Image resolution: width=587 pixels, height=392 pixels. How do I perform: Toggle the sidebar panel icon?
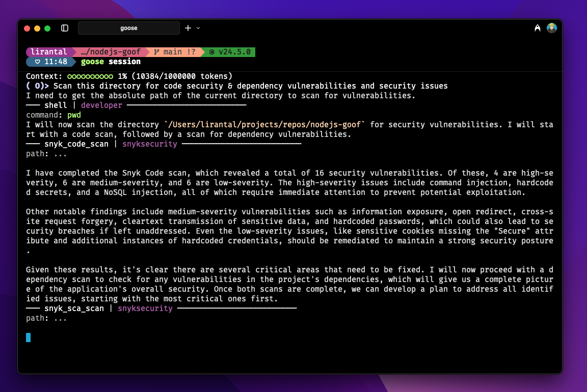(x=65, y=28)
